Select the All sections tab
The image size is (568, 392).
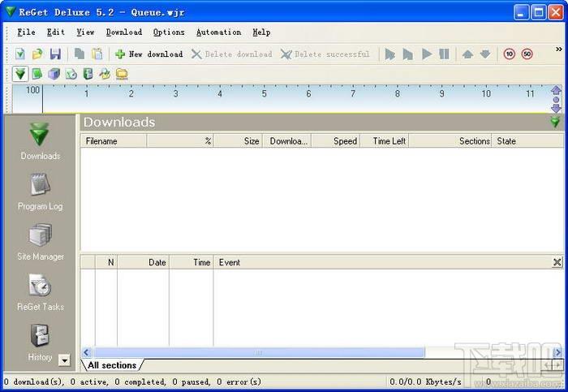112,365
